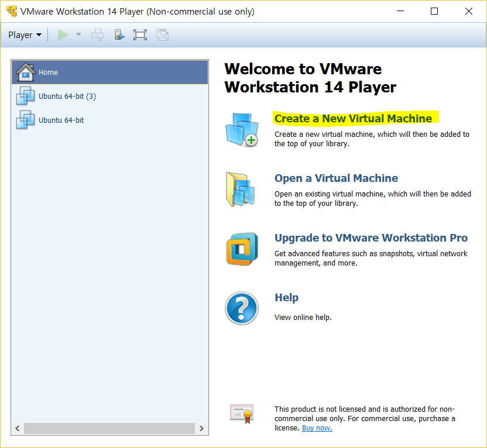487x448 pixels.
Task: Click the open VM folder icon
Action: (241, 189)
